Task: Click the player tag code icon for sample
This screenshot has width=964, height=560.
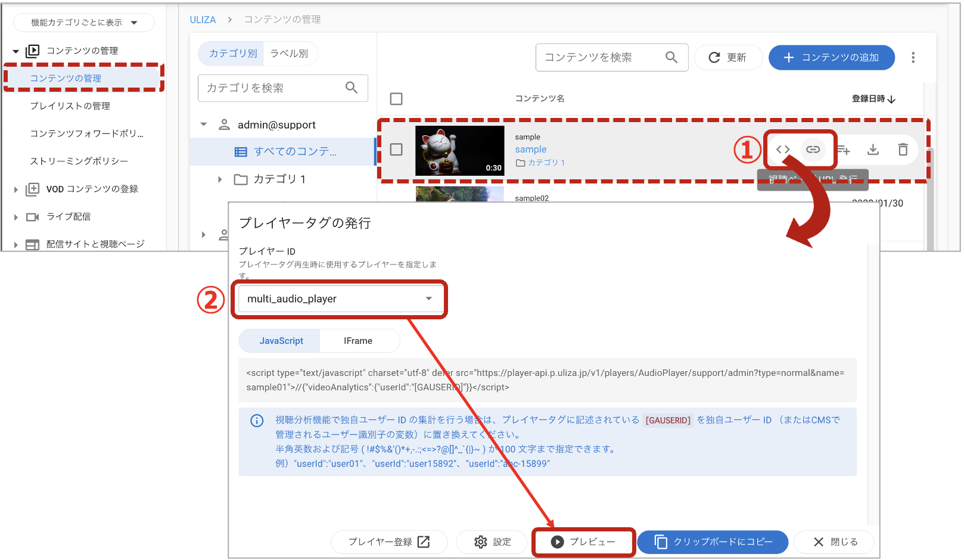Action: click(783, 150)
